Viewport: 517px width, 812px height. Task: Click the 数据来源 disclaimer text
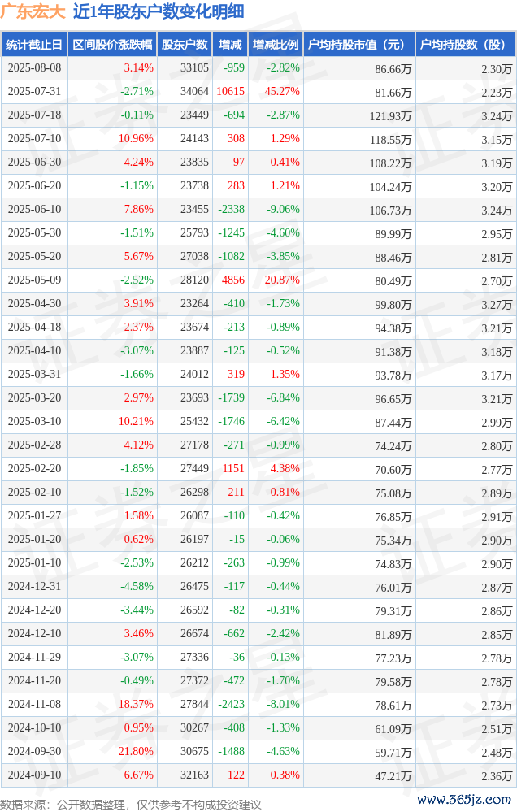click(x=131, y=804)
